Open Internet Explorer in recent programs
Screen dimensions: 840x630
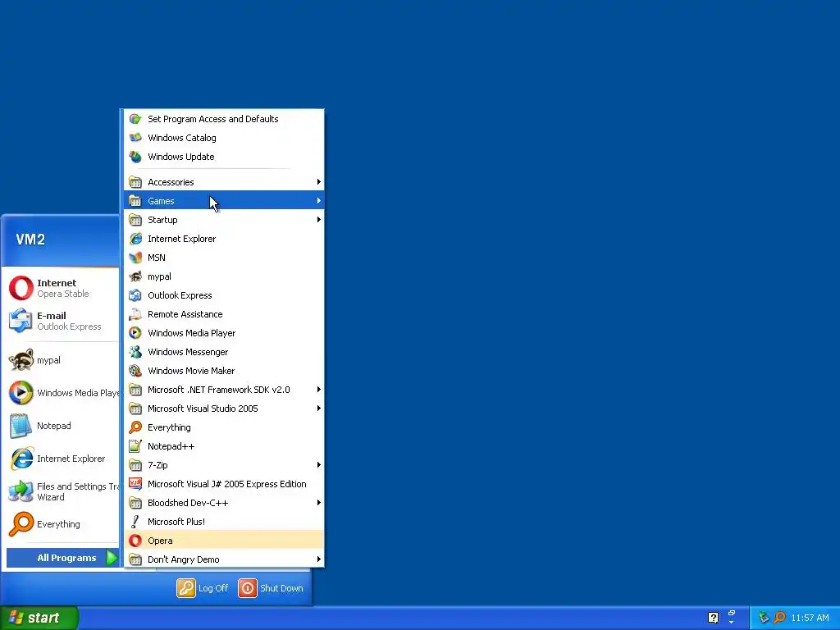[x=21, y=459]
